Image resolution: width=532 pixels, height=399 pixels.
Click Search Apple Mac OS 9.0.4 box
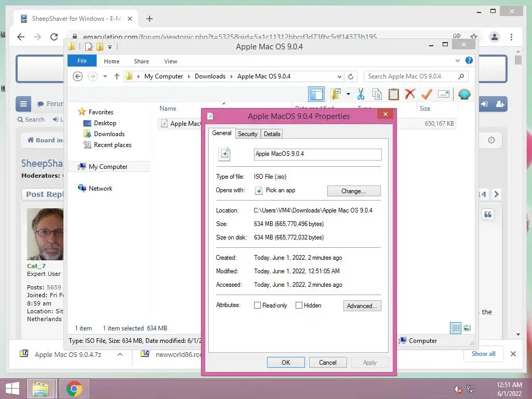(x=416, y=76)
